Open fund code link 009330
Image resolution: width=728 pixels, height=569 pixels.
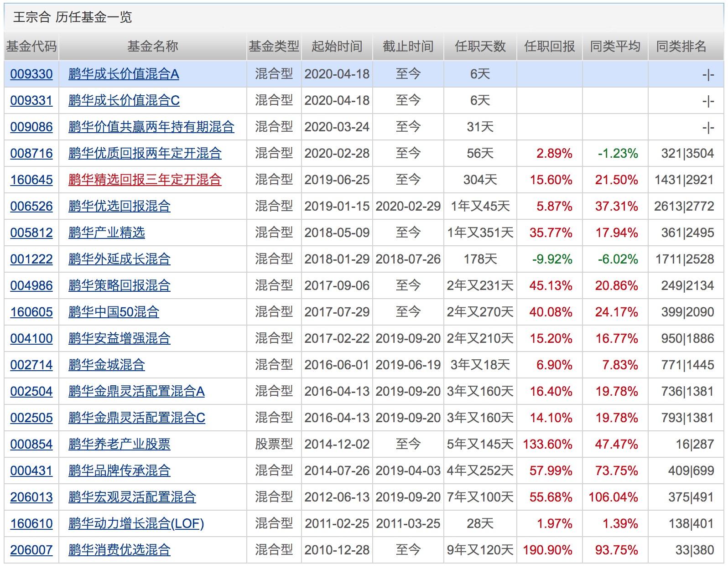(31, 74)
